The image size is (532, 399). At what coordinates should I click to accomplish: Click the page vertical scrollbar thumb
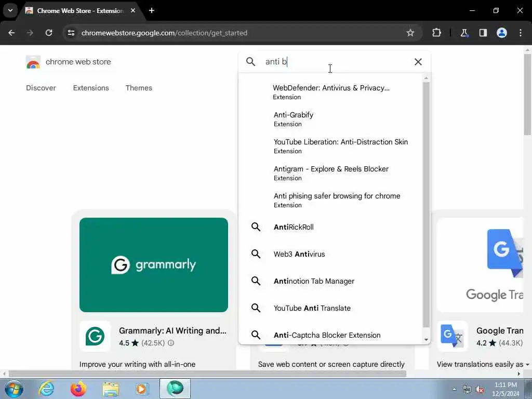[x=527, y=95]
